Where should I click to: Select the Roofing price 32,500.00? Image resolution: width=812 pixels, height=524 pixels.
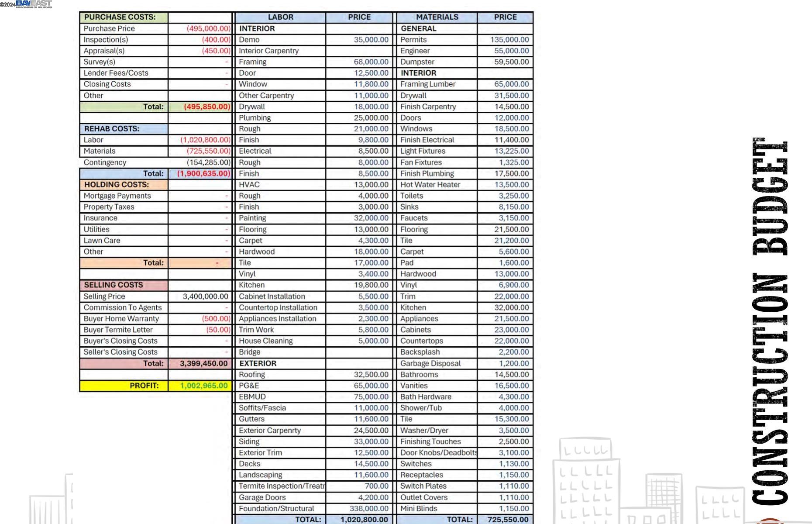click(x=371, y=375)
